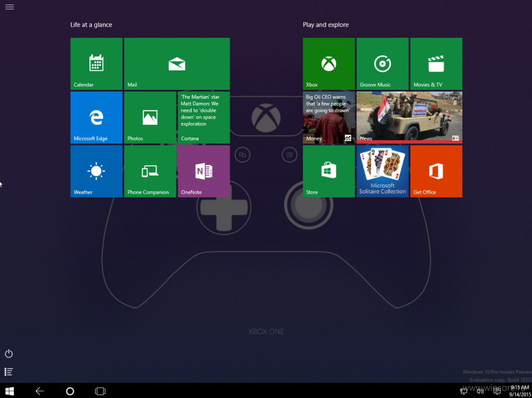532x398 pixels.
Task: Open Task View on taskbar
Action: tap(100, 391)
